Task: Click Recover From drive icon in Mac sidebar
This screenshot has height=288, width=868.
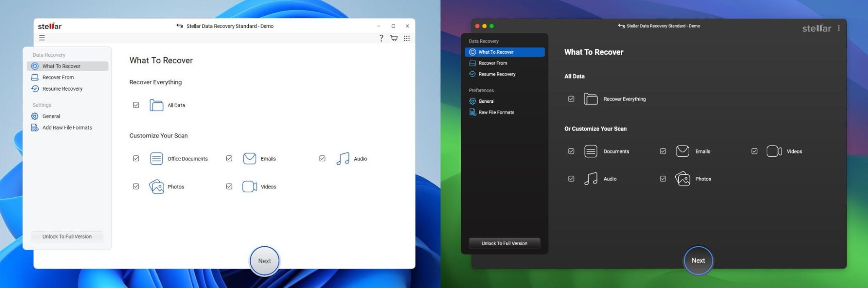Action: pyautogui.click(x=472, y=63)
